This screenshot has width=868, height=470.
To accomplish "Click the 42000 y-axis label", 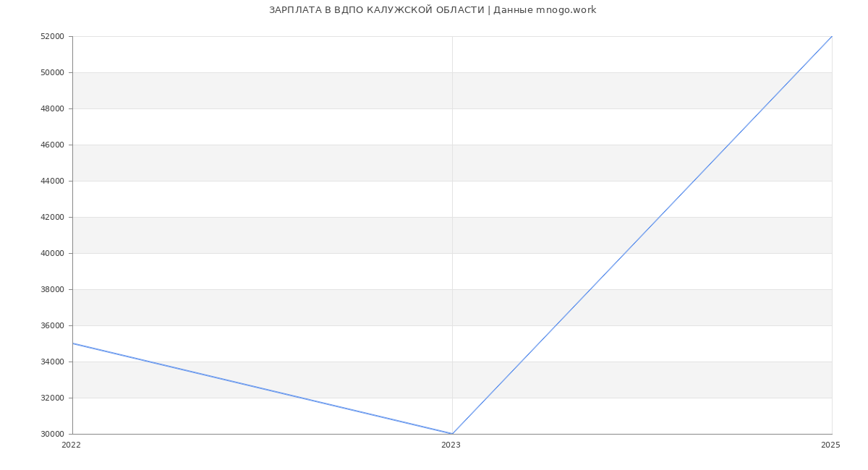I will tap(53, 218).
